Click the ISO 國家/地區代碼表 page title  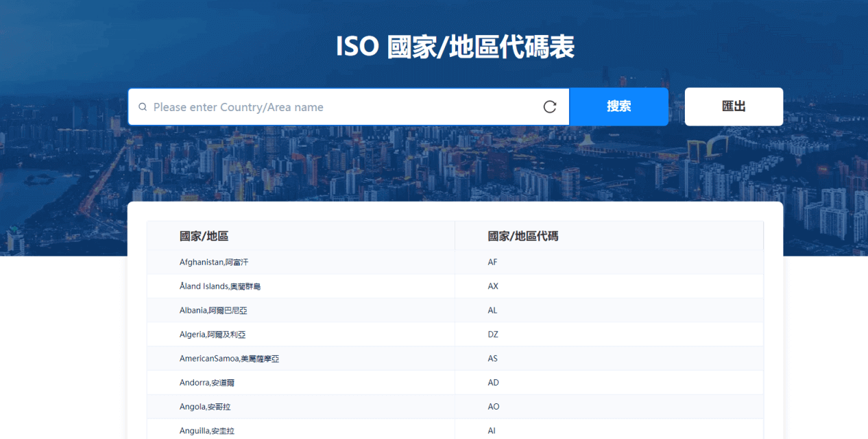[x=455, y=47]
